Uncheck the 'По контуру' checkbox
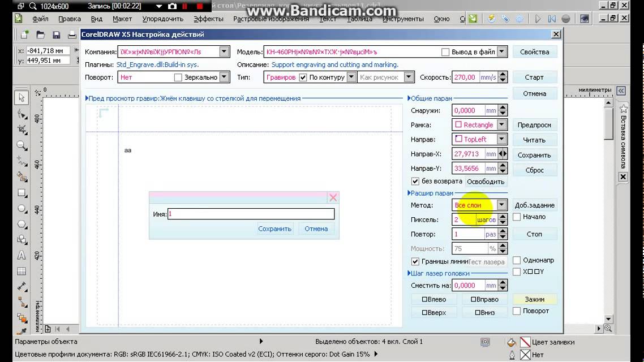 [x=303, y=77]
